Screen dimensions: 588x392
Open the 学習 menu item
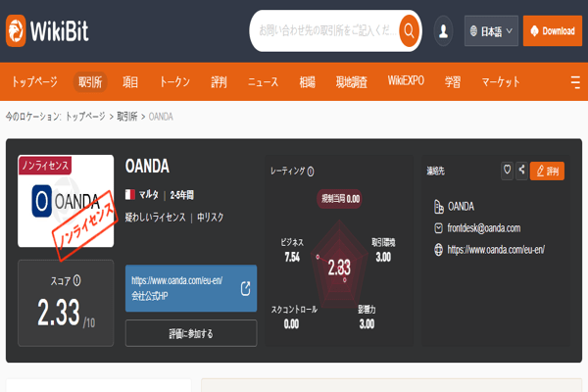point(453,81)
